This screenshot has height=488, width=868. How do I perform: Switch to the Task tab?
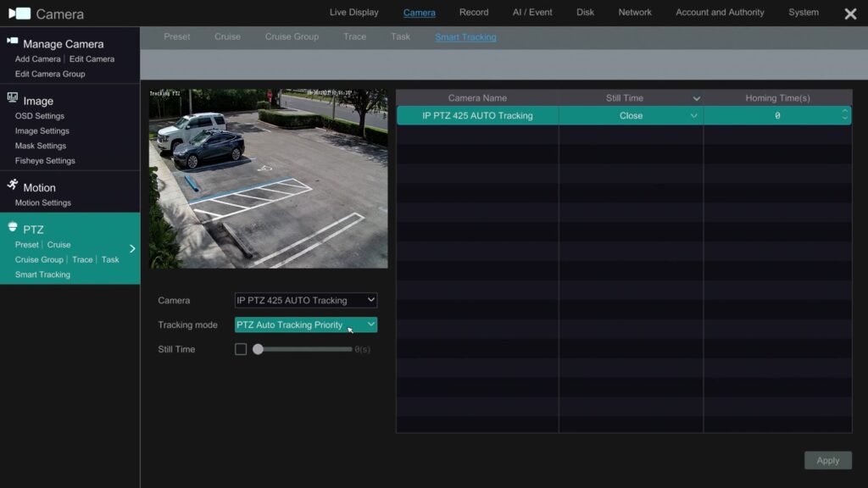click(x=400, y=36)
